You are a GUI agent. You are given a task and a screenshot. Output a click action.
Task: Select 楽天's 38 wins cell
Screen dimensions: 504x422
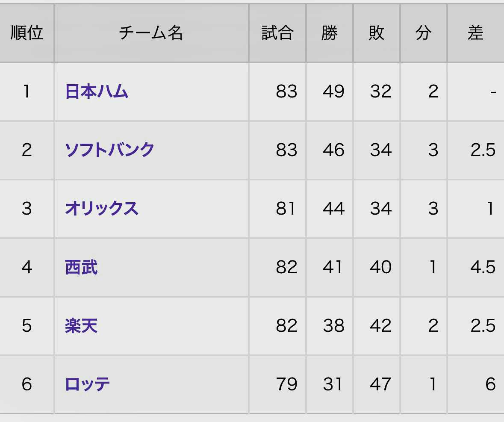[333, 326]
